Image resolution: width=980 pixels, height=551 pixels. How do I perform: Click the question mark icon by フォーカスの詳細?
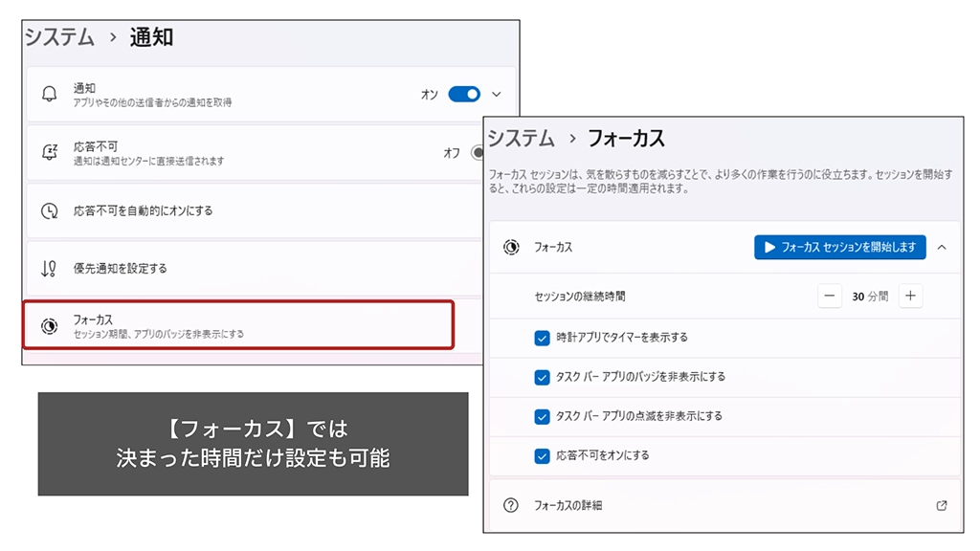coord(511,505)
